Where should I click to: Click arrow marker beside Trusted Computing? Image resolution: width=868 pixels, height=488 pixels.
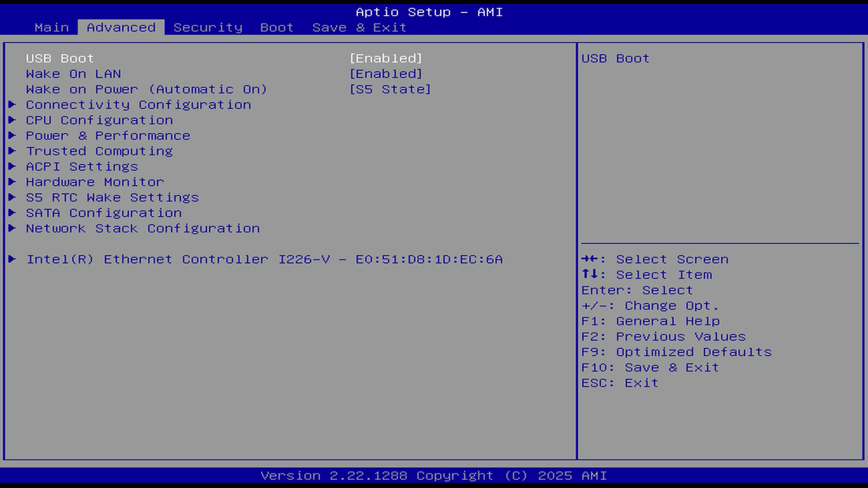12,151
